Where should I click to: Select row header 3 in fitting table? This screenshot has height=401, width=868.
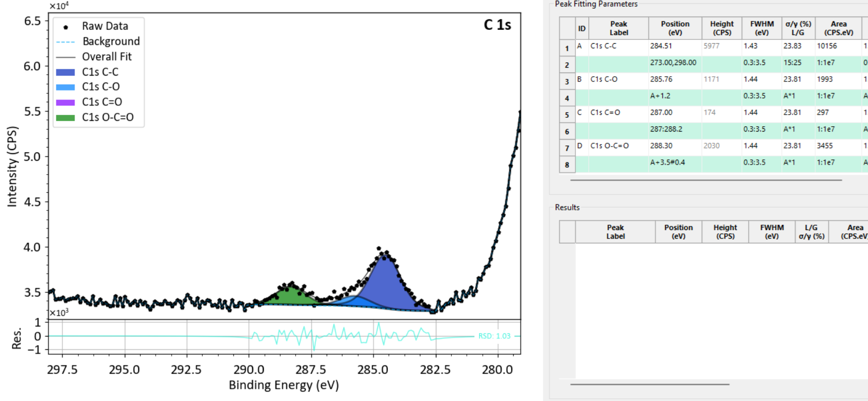click(567, 81)
